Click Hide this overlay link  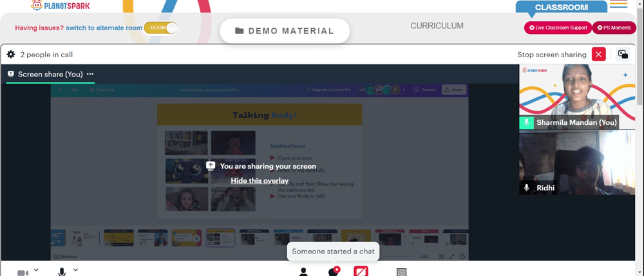pos(260,181)
